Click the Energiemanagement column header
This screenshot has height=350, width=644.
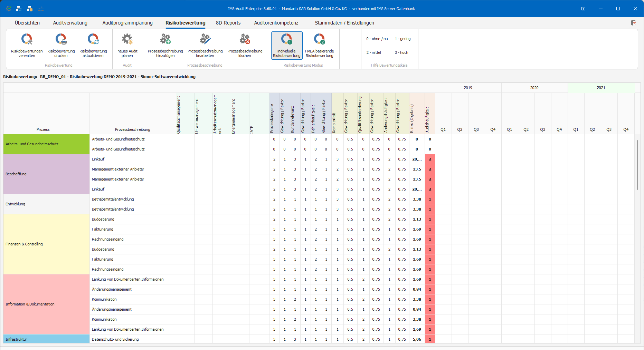pyautogui.click(x=240, y=114)
